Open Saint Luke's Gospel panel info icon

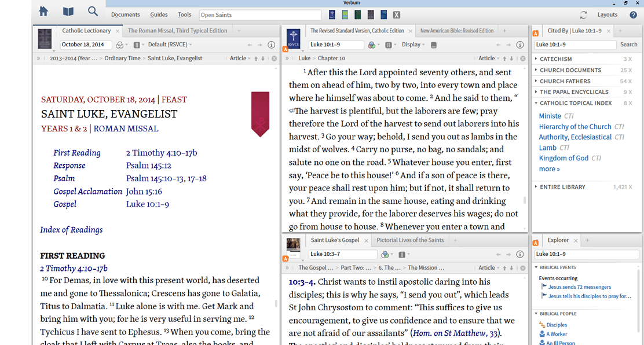pos(519,255)
